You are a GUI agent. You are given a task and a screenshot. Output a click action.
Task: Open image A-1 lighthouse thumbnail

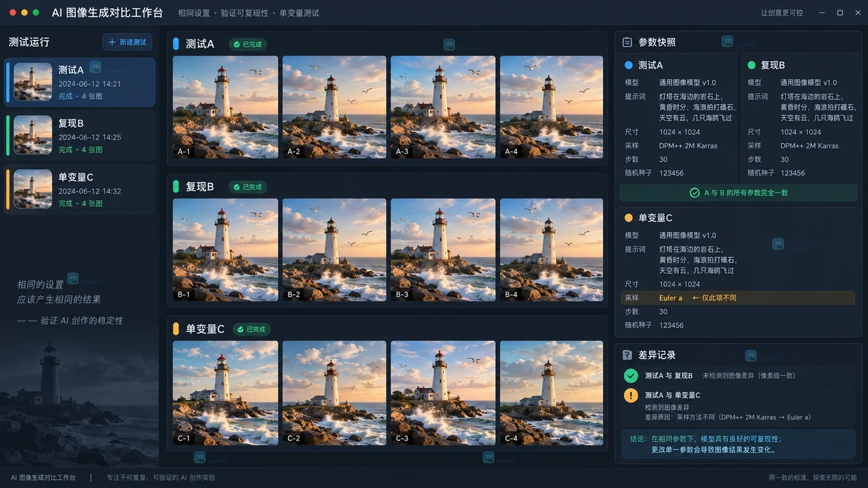[x=225, y=107]
